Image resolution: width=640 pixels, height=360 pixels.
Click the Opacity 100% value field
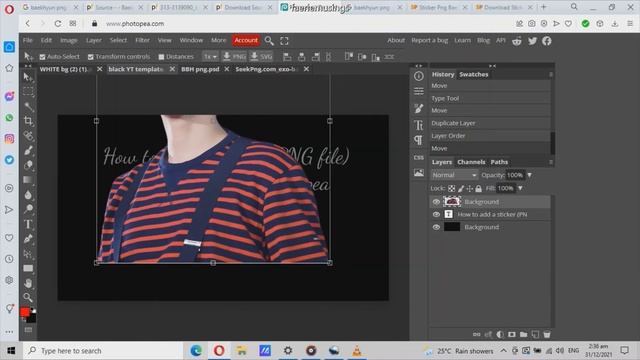tap(515, 175)
